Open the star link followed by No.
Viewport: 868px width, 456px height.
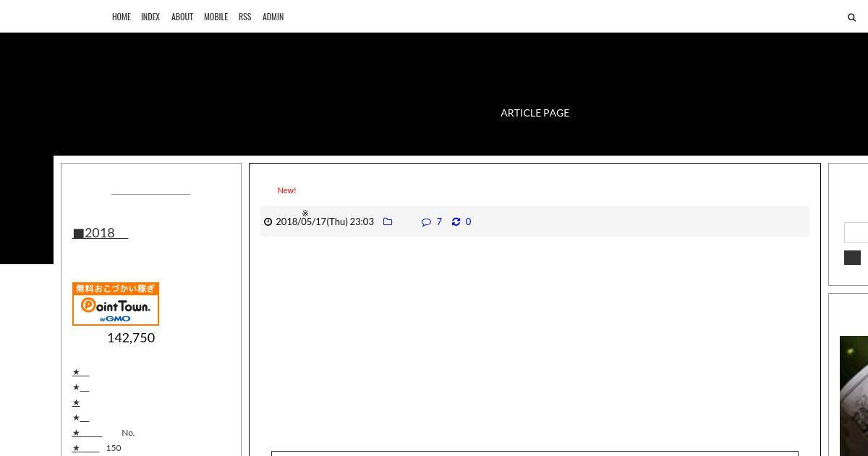pos(87,433)
